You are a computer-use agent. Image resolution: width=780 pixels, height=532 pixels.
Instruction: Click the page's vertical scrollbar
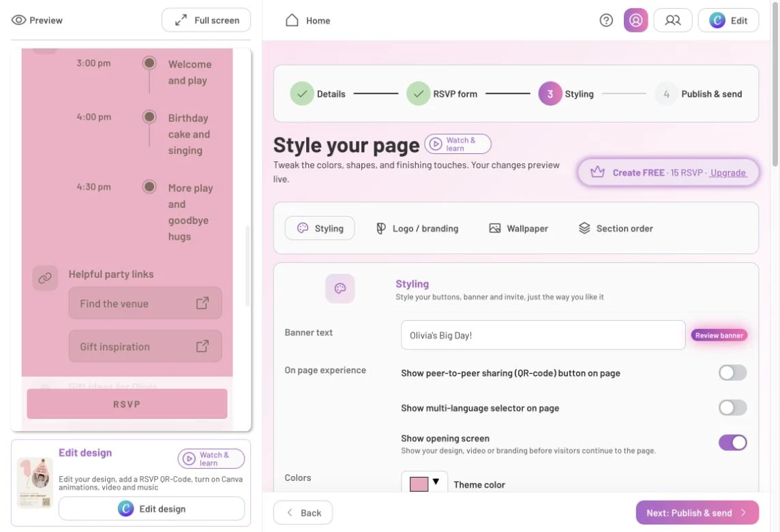(775, 84)
